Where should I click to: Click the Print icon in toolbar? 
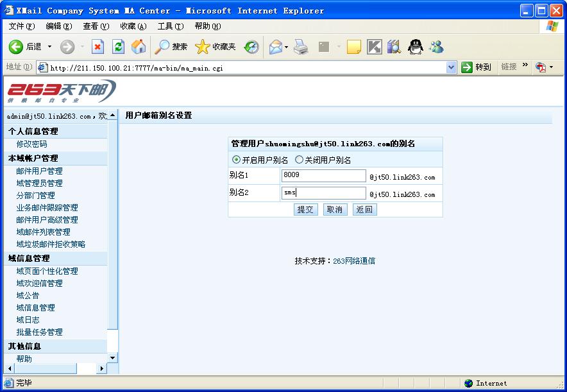(301, 47)
